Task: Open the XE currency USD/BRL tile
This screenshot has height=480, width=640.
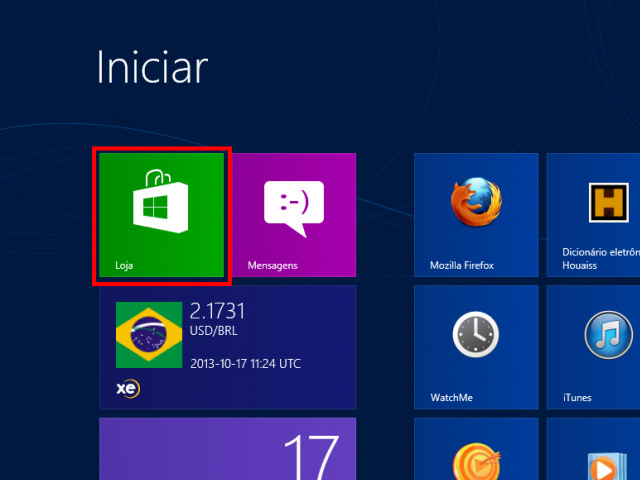Action: coord(228,347)
